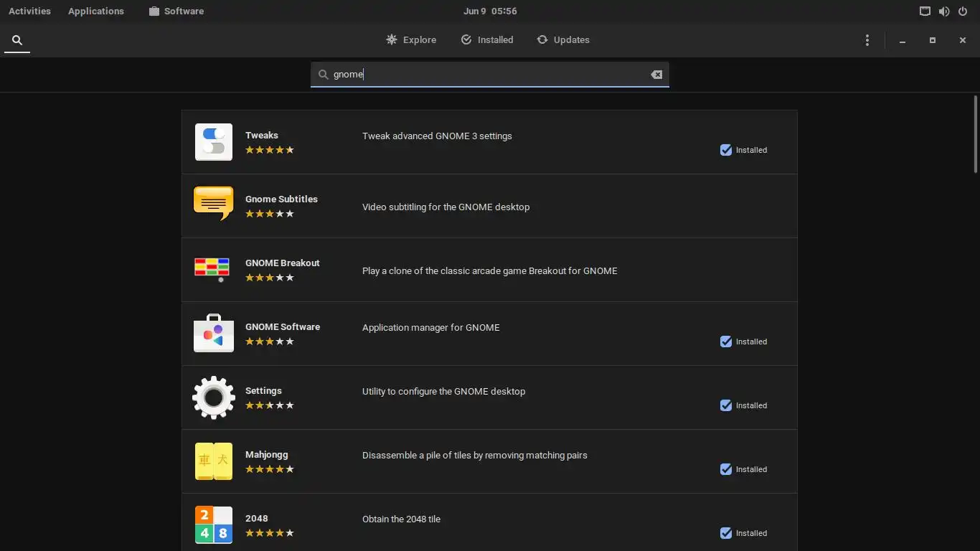Open the three-dot main menu
The image size is (980, 551).
click(x=867, y=40)
